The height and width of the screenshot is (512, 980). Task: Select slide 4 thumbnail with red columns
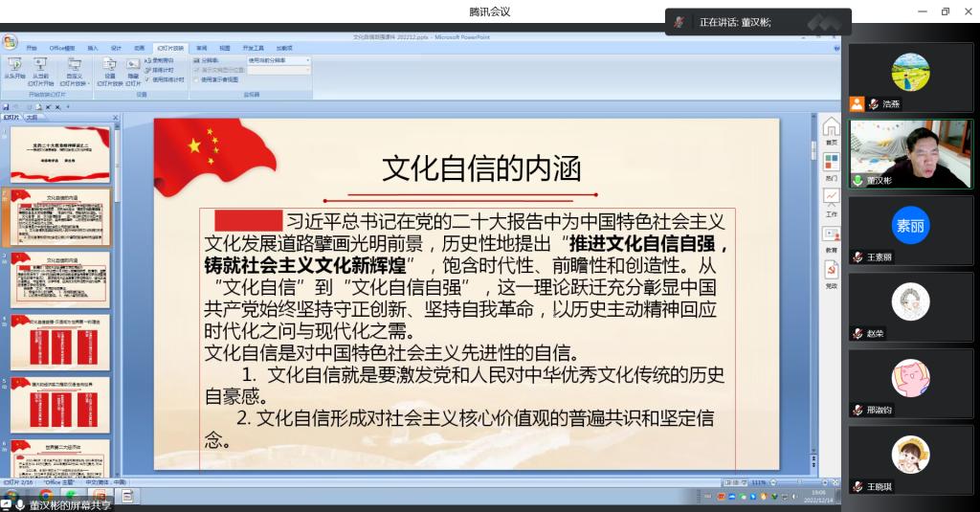(60, 342)
